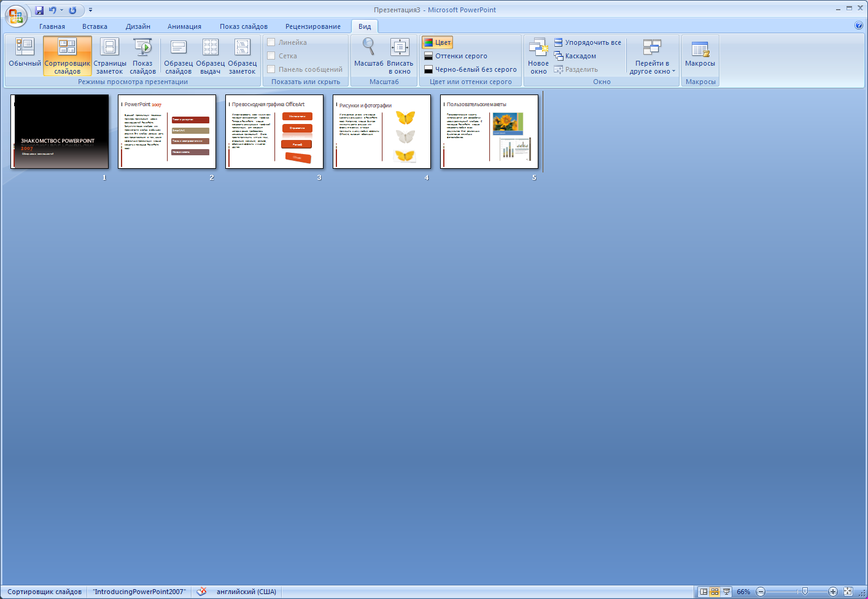This screenshot has width=868, height=599.
Task: Fit slide to current window icon
Action: [848, 592]
